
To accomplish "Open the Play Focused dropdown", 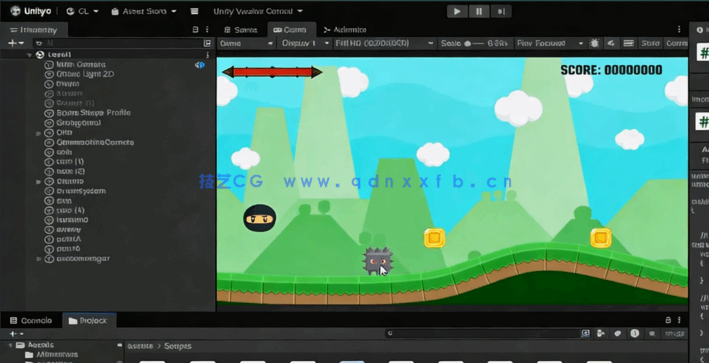I will coord(550,43).
